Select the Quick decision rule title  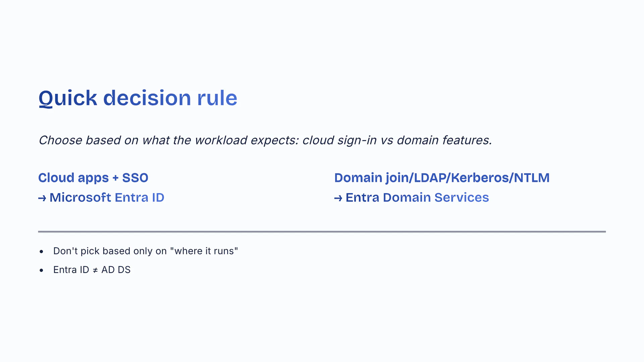(138, 98)
